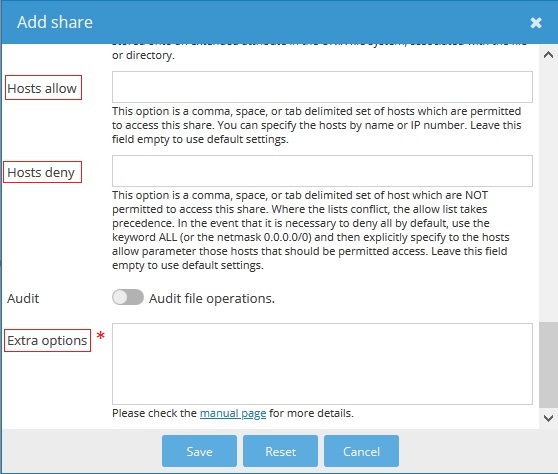Cancel adding the share
558x474 pixels.
[361, 451]
